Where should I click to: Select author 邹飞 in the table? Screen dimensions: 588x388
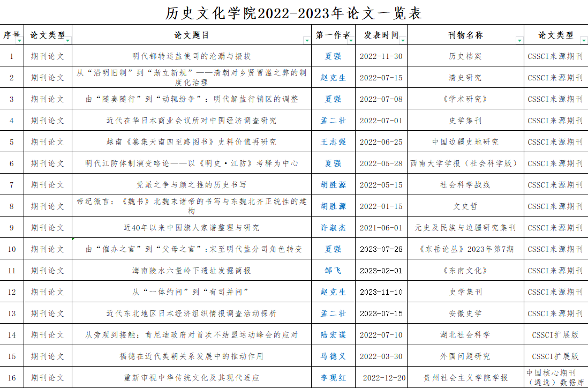click(333, 271)
